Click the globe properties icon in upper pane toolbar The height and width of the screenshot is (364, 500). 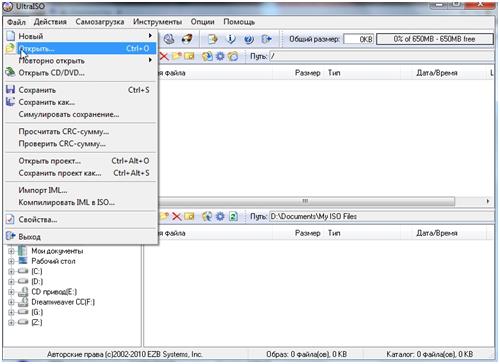click(x=207, y=56)
